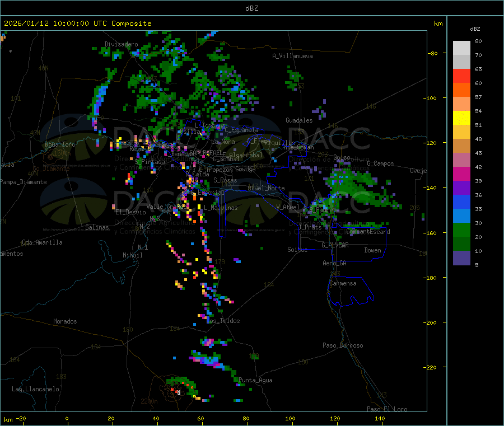
Task: Click the Paso_El_Loro map label
Action: (x=387, y=409)
